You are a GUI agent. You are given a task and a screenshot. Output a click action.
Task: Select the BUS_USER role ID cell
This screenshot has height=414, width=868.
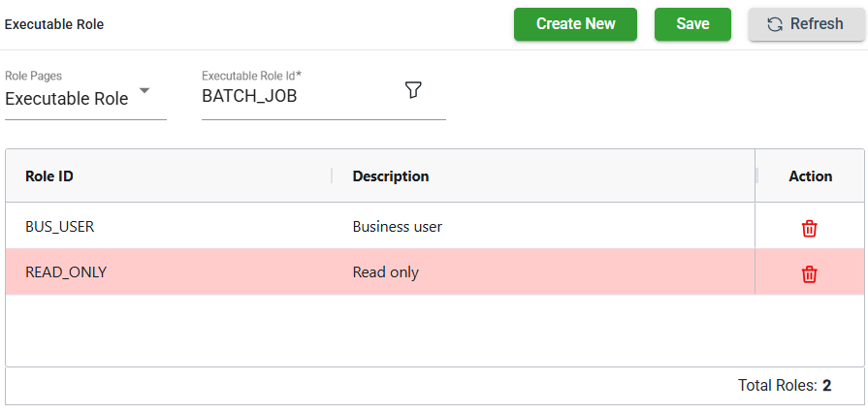(60, 227)
